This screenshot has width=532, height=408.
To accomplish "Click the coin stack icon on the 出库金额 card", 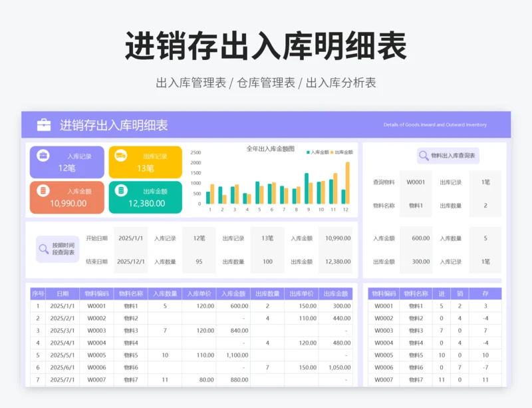I will click(x=121, y=190).
